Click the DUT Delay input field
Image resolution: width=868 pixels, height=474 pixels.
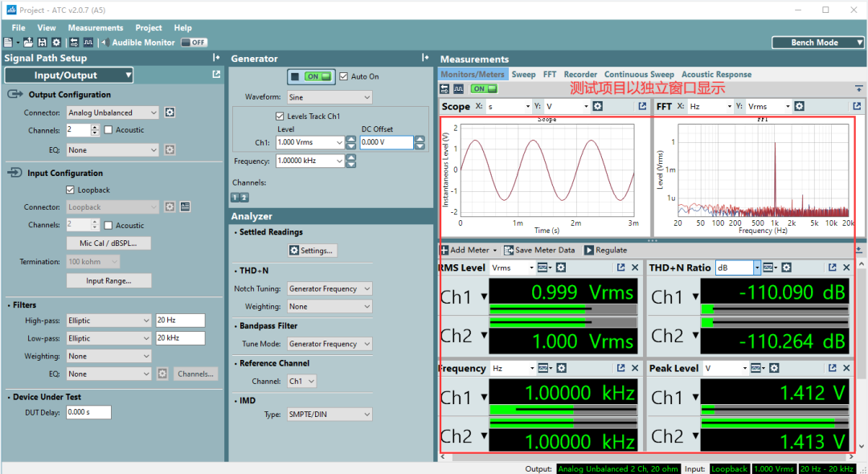[x=88, y=412]
